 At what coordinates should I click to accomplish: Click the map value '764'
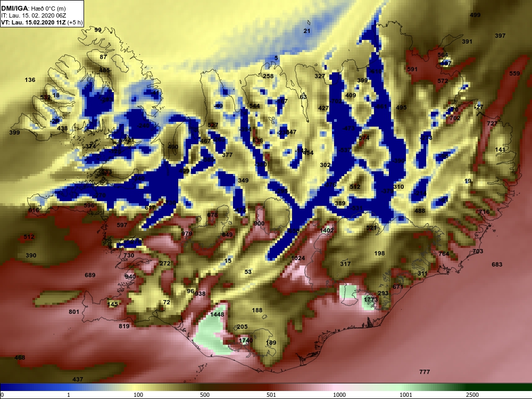(444, 253)
